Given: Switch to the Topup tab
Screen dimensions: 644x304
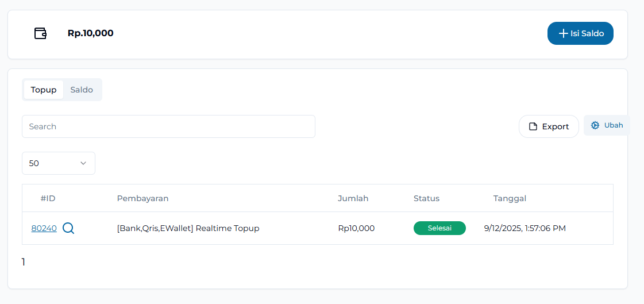Looking at the screenshot, I should [x=44, y=90].
